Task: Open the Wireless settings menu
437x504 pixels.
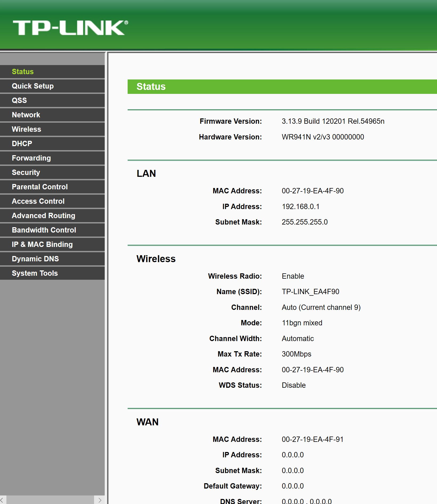Action: tap(52, 129)
